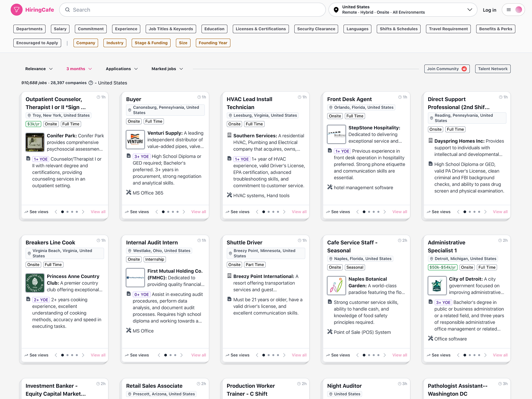Click the City of Detroit logo on Administrative Specialist card

[x=437, y=286]
